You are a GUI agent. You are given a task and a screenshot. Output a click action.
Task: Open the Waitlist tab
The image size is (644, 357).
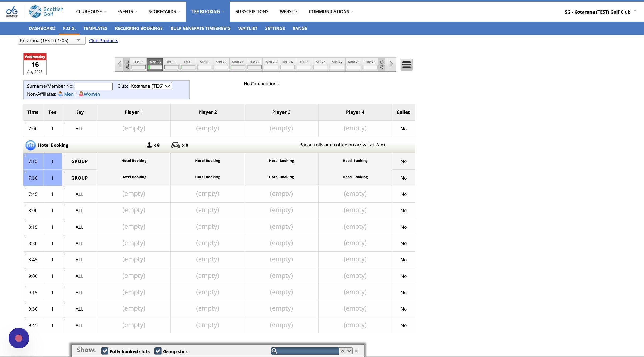pyautogui.click(x=247, y=28)
